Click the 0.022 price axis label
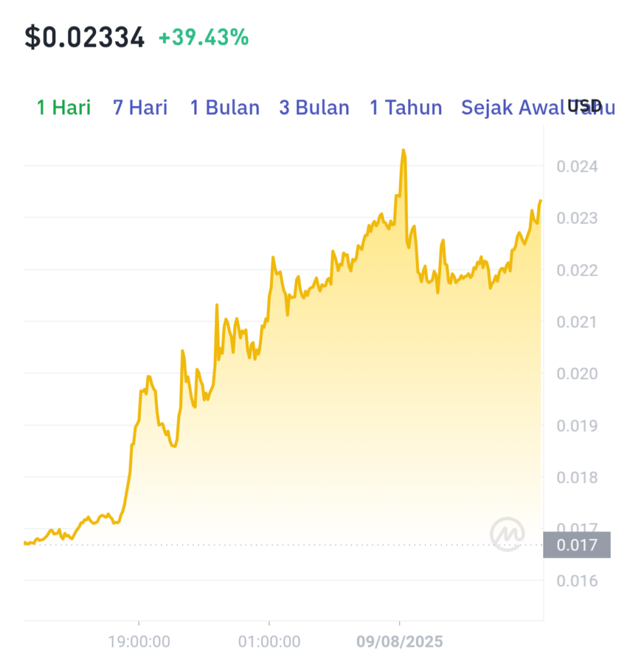The image size is (644, 665). (x=577, y=270)
